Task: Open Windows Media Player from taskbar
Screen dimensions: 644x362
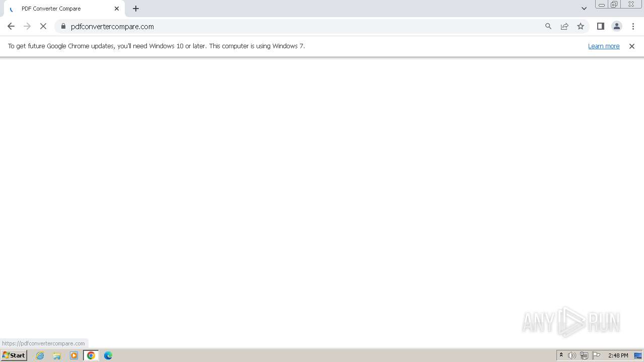Action: 74,355
